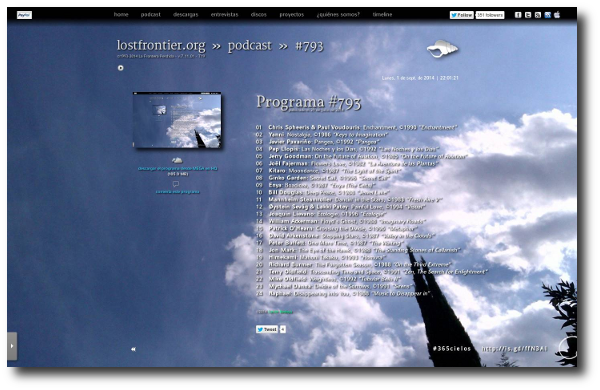Open the program screenshot thumbnail

[177, 120]
